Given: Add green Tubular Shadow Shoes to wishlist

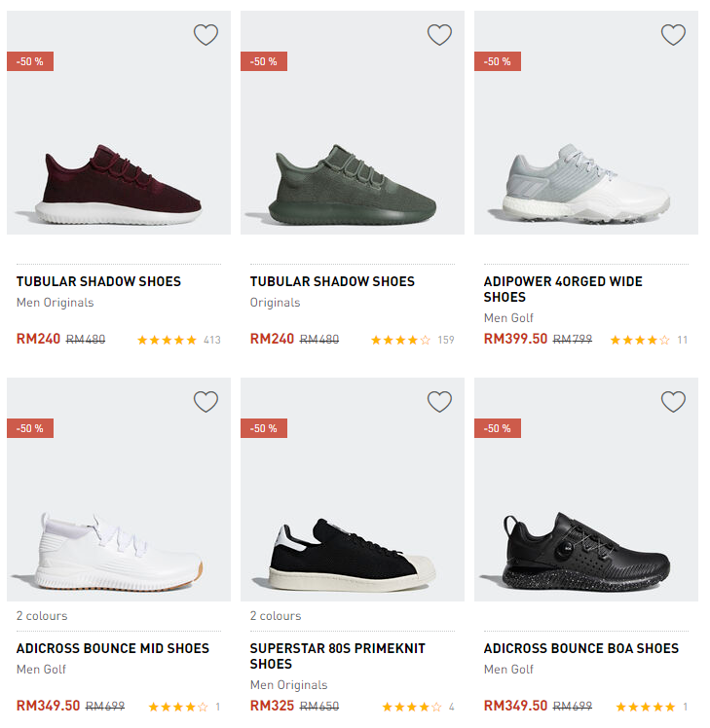Looking at the screenshot, I should (x=439, y=35).
